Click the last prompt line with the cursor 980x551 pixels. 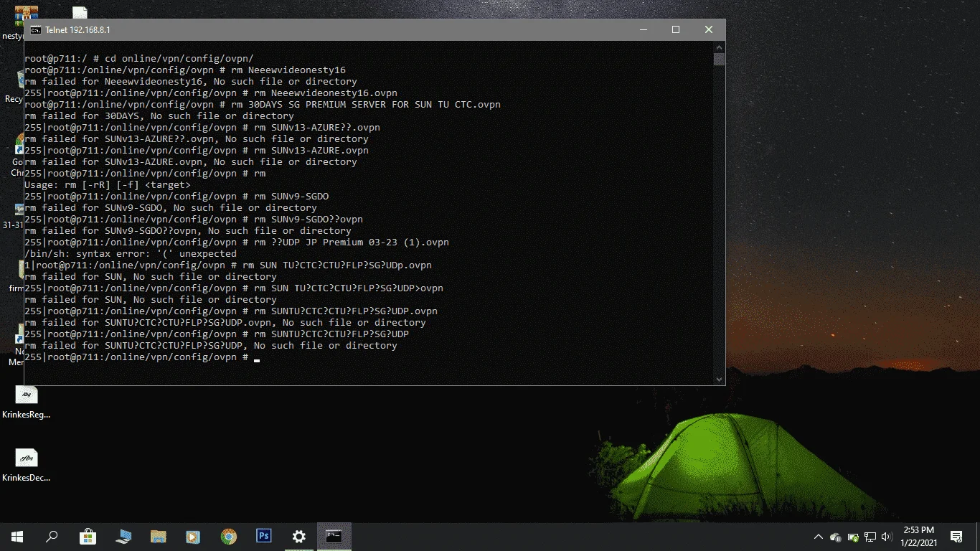click(142, 357)
